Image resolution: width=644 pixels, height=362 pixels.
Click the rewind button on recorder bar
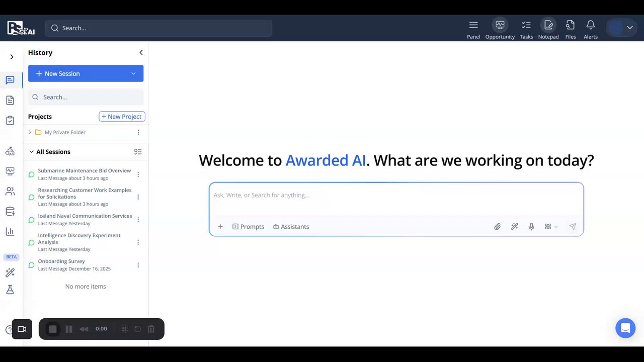pyautogui.click(x=84, y=329)
